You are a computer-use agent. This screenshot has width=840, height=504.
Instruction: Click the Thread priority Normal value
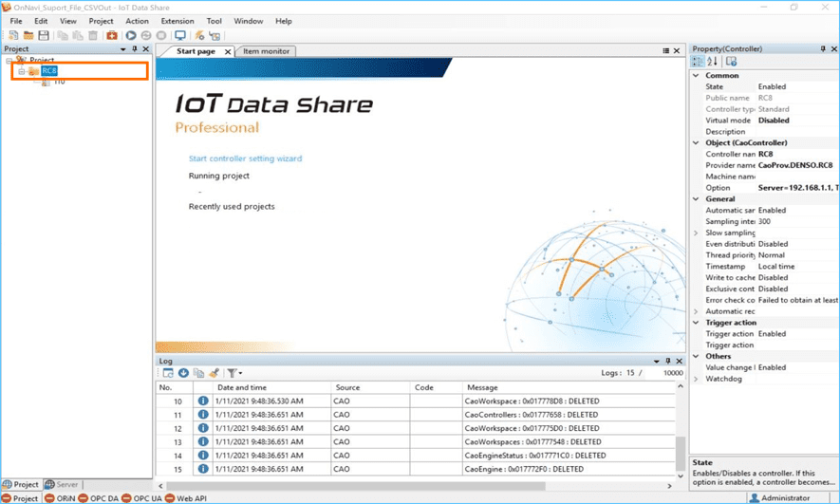pos(772,255)
